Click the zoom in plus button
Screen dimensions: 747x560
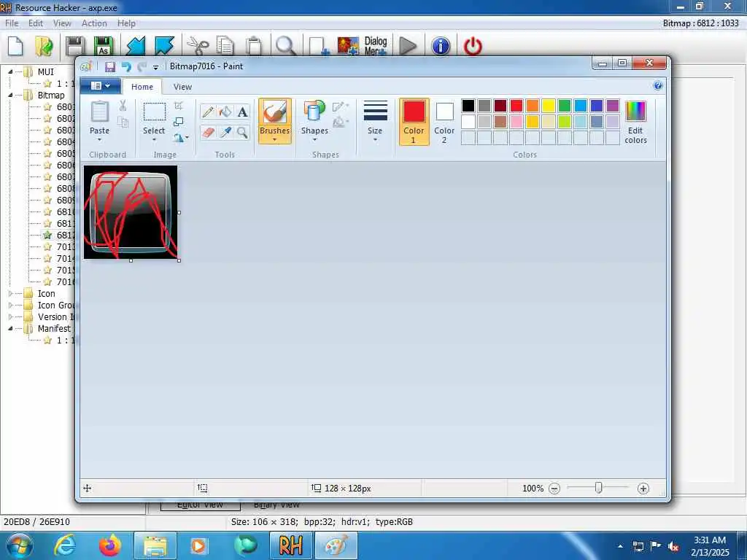tap(643, 488)
